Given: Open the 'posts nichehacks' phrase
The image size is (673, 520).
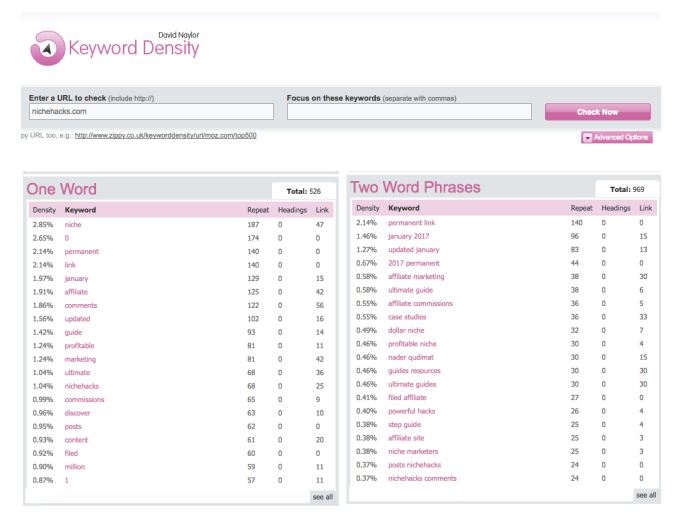Looking at the screenshot, I should 415,465.
